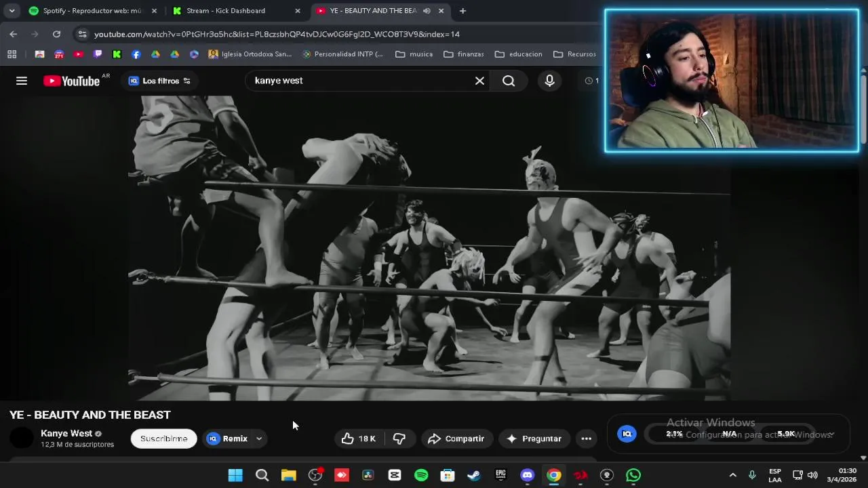Expand the Remix dropdown arrow
This screenshot has height=488, width=868.
(259, 439)
